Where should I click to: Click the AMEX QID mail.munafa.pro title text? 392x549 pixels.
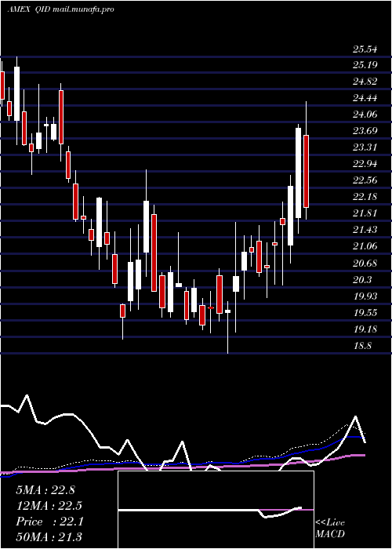click(60, 9)
